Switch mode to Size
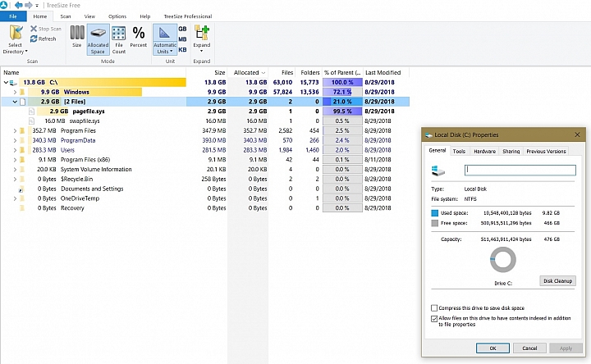This screenshot has height=364, width=591. click(77, 37)
